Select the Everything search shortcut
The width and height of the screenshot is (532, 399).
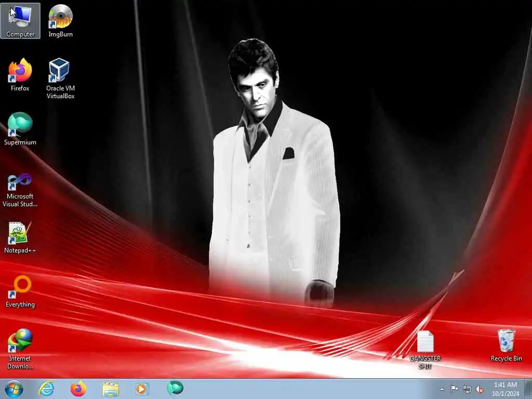tap(20, 291)
